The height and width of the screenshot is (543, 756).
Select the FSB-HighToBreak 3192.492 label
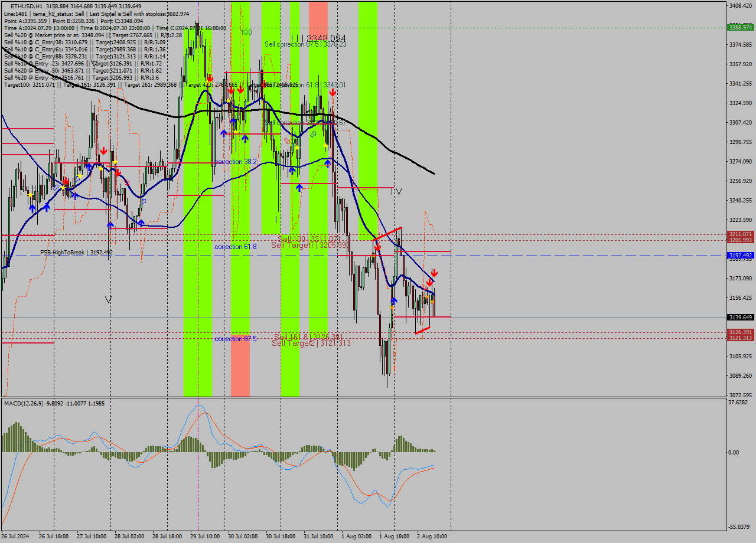tap(76, 253)
